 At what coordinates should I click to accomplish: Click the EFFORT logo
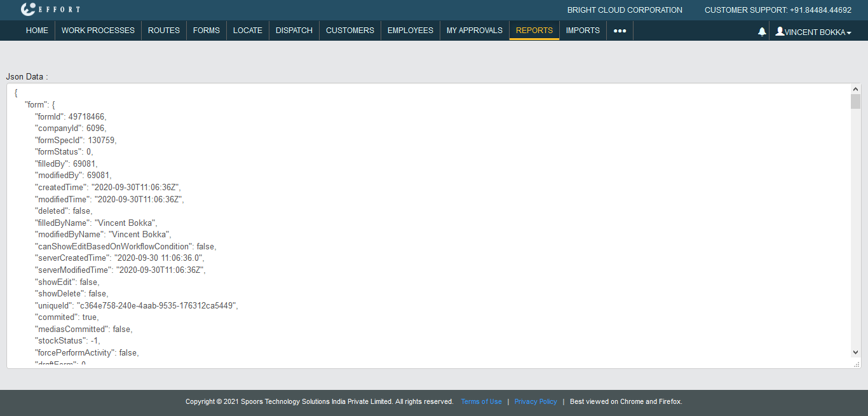coord(50,10)
